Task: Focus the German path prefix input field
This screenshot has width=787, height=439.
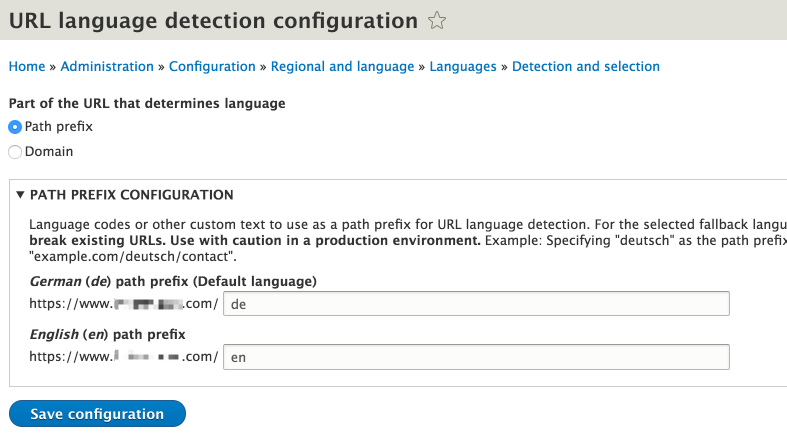Action: pos(476,304)
